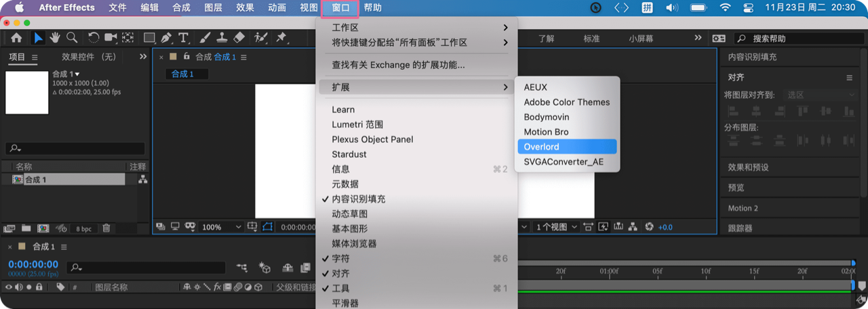Select the Roto Brush tool
868x309 pixels.
(x=261, y=38)
